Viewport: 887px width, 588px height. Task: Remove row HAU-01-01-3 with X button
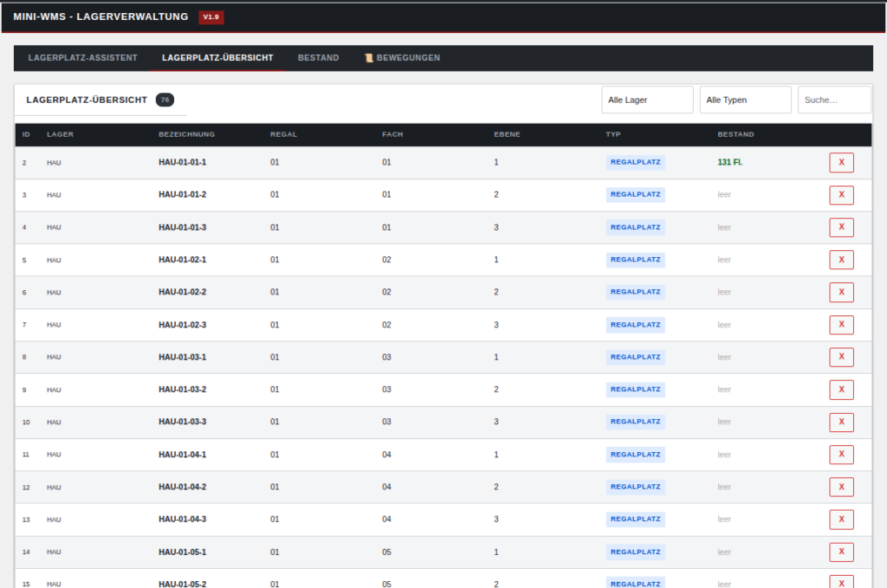841,228
